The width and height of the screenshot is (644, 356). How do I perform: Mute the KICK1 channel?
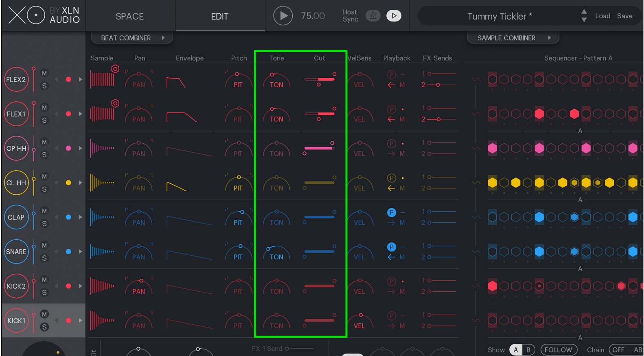pyautogui.click(x=44, y=314)
